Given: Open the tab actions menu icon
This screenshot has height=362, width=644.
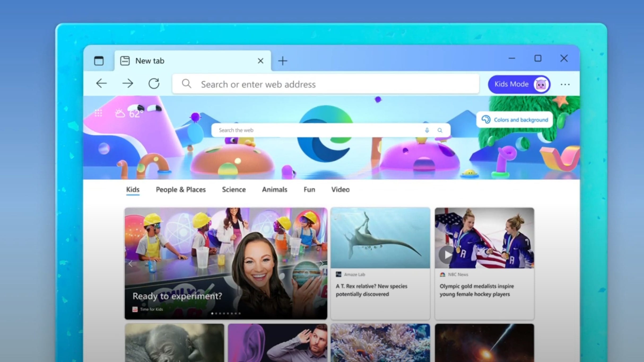Looking at the screenshot, I should pyautogui.click(x=99, y=61).
